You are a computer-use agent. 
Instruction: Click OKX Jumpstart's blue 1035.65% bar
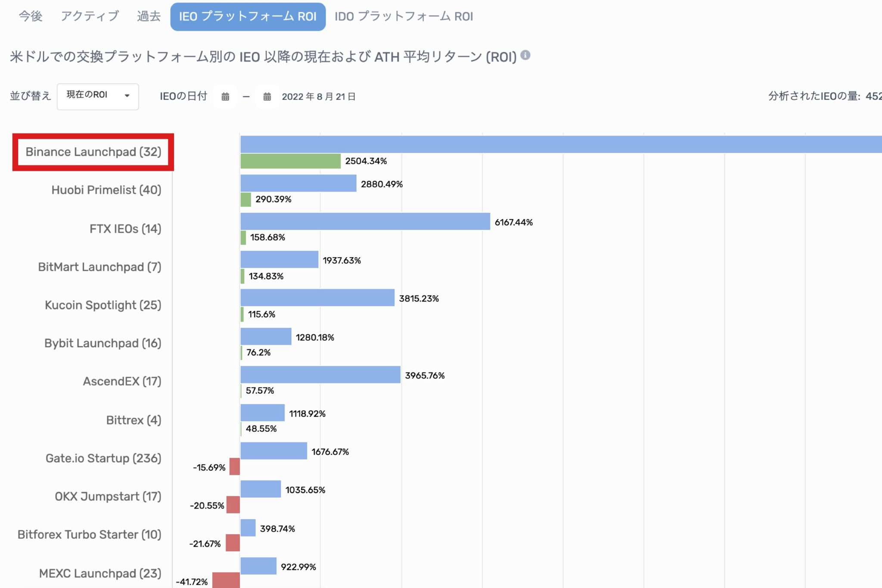(x=261, y=489)
